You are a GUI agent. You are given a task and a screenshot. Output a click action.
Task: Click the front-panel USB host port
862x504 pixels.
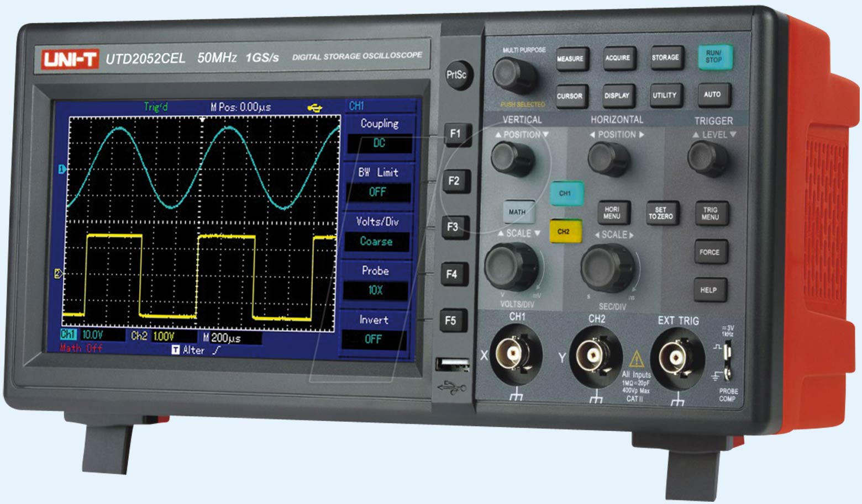tap(453, 365)
